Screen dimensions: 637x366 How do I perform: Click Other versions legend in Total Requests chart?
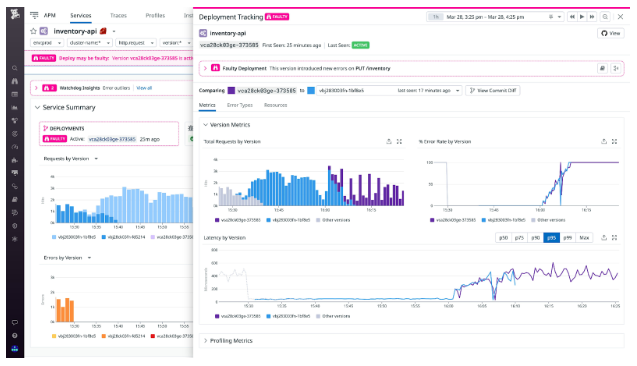tap(333, 220)
